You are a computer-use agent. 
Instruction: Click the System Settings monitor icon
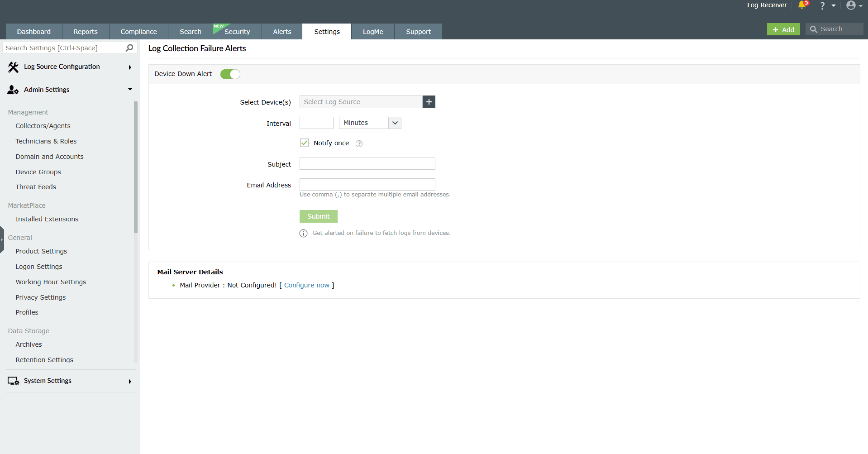point(13,381)
